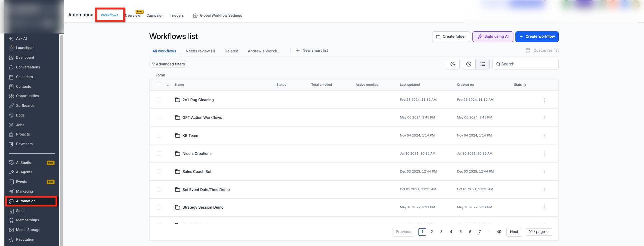Select the Sales Coach Bot checkbox

[x=159, y=172]
